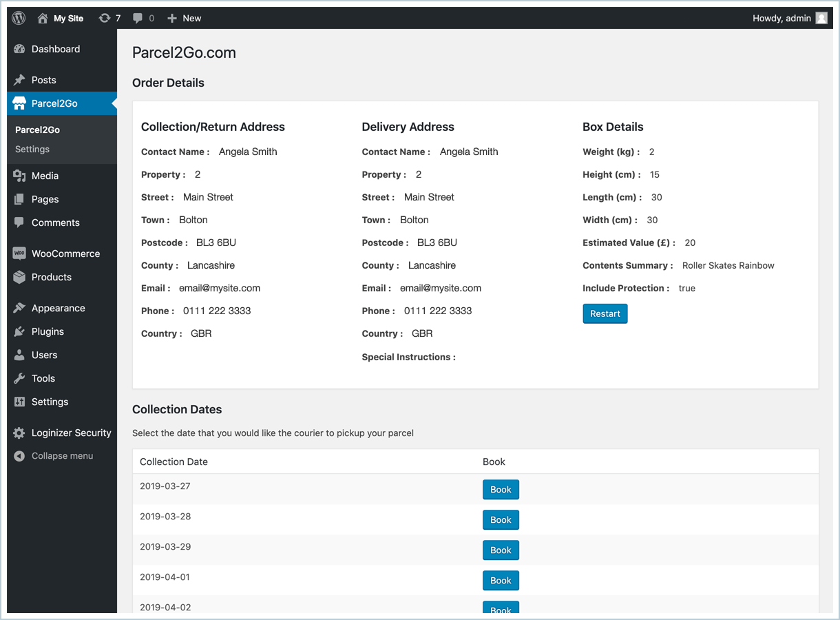Select the Parcel2Go Settings submenu item
Image resolution: width=840 pixels, height=620 pixels.
tap(32, 149)
